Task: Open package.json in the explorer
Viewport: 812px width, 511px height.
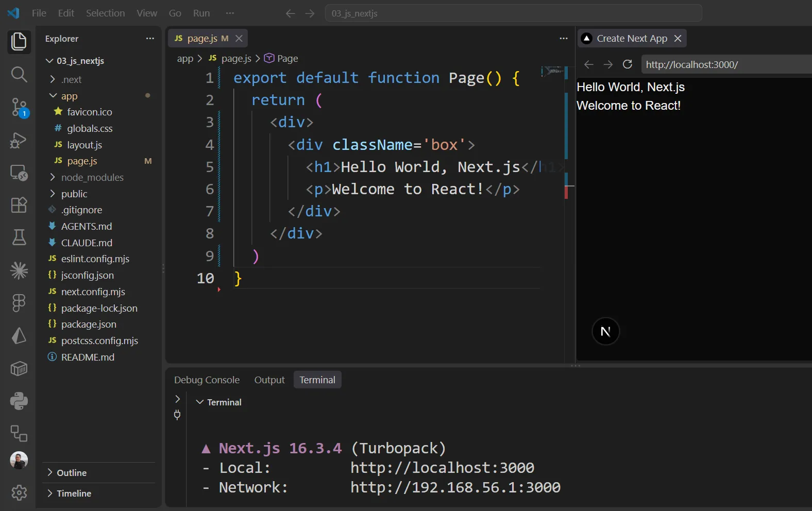Action: [x=89, y=325]
